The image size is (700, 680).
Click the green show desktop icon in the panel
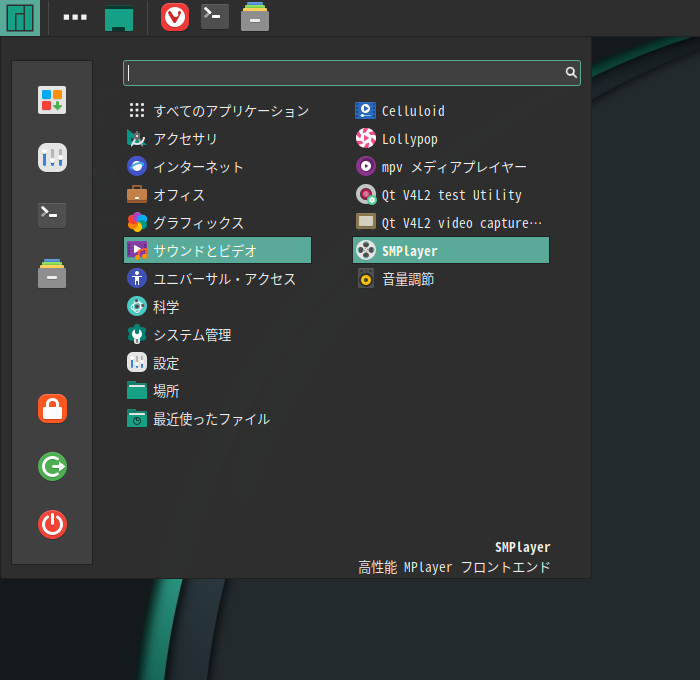pos(119,18)
